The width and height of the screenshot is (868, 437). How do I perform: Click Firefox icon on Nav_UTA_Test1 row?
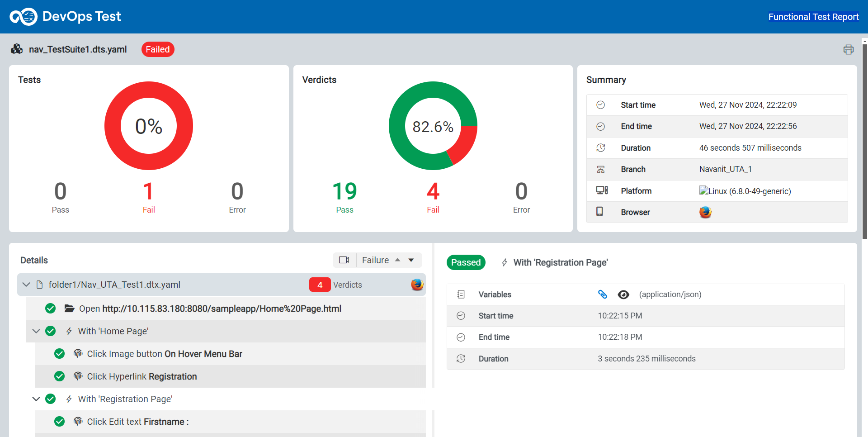pos(417,285)
